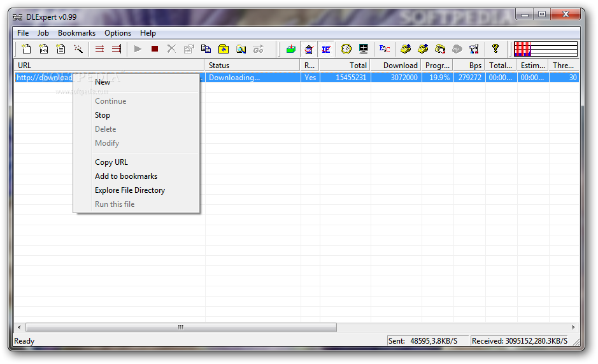
Task: Click the Status column header
Action: pos(252,65)
